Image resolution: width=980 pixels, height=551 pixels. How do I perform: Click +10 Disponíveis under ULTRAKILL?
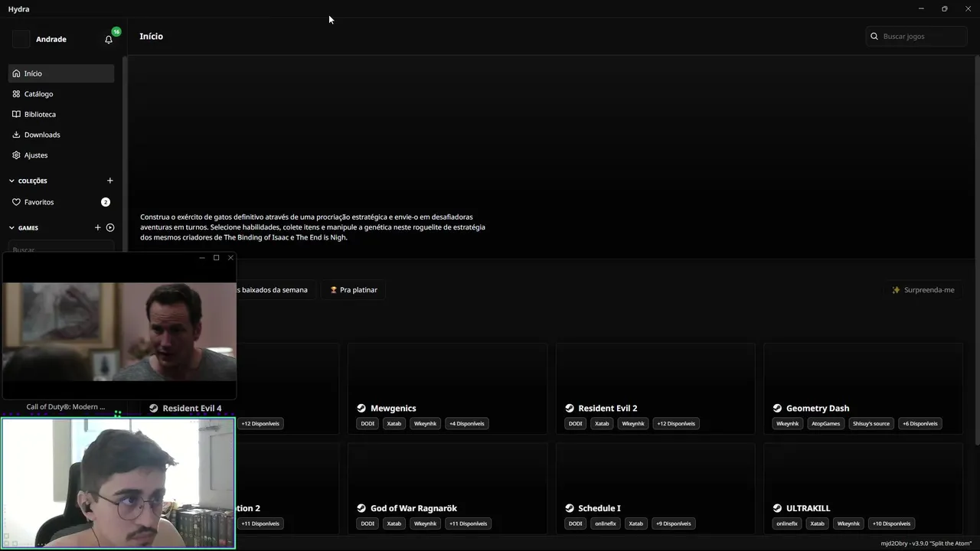892,523
